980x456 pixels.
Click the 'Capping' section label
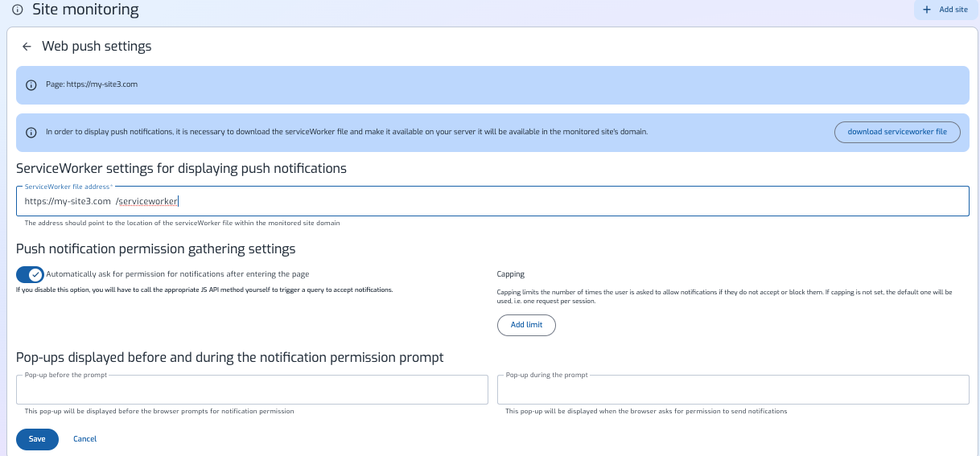[x=510, y=274]
